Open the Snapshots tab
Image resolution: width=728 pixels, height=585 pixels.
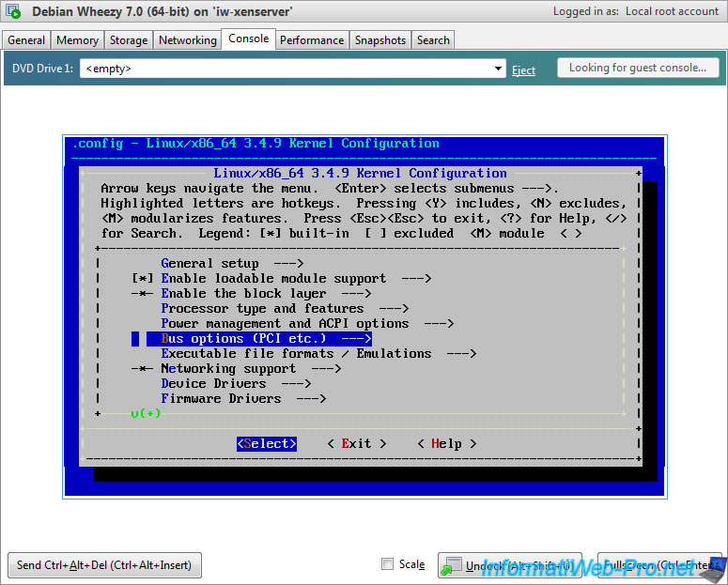click(x=380, y=40)
